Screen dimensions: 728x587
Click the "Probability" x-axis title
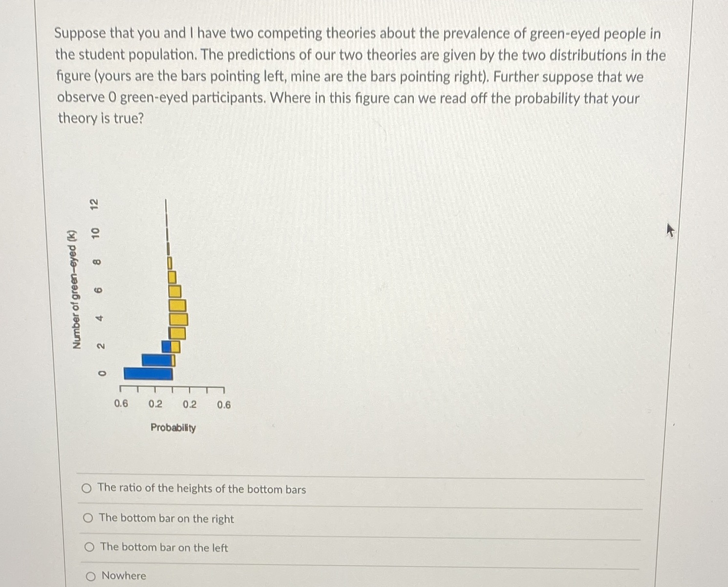(173, 428)
